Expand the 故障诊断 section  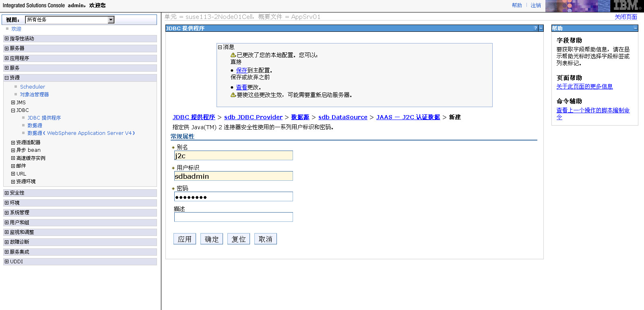[6, 242]
